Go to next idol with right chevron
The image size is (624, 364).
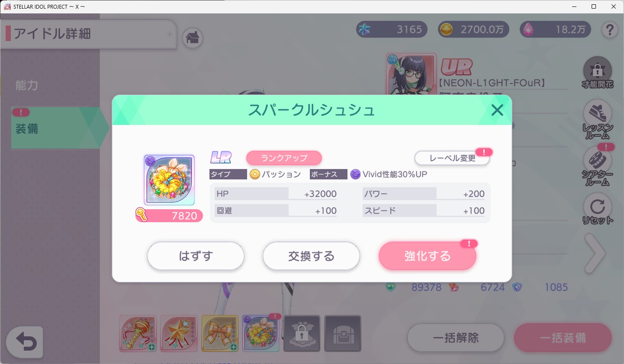click(x=595, y=253)
